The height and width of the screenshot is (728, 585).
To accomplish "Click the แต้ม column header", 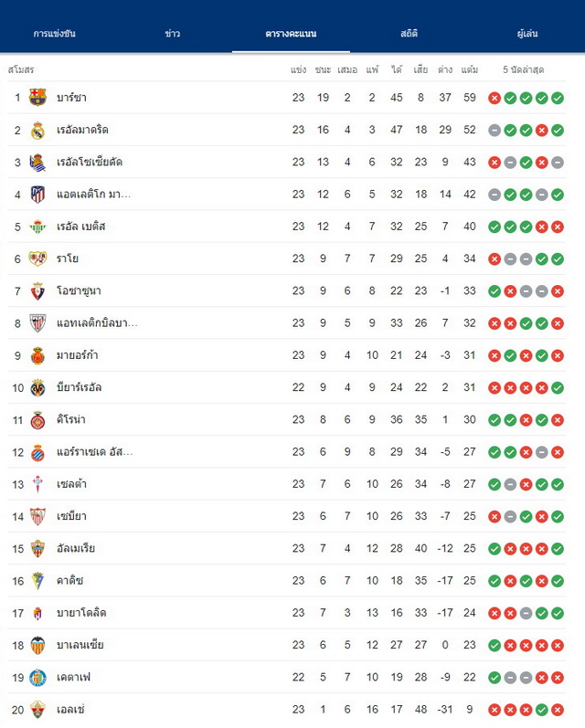I will 469,69.
